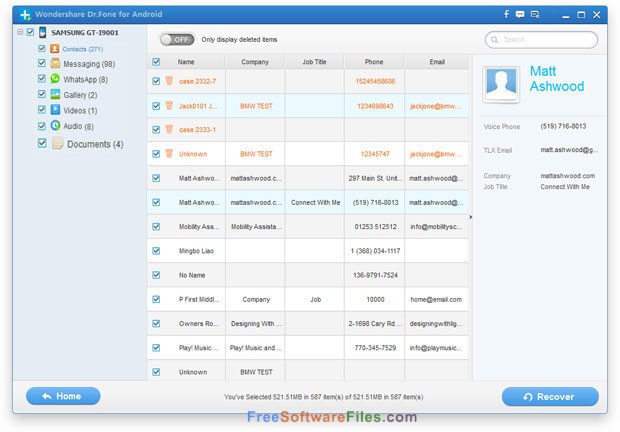Sort by the Name column header
This screenshot has width=620, height=432.
pos(186,62)
